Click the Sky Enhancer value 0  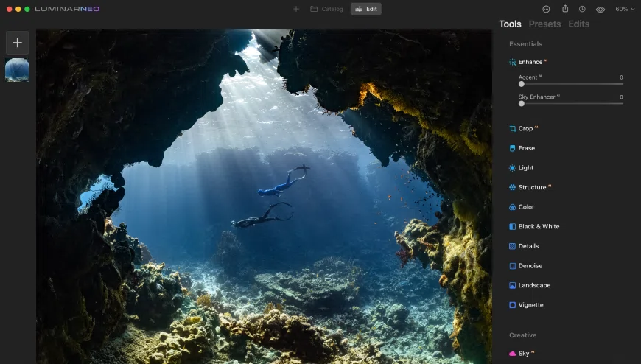pyautogui.click(x=621, y=97)
